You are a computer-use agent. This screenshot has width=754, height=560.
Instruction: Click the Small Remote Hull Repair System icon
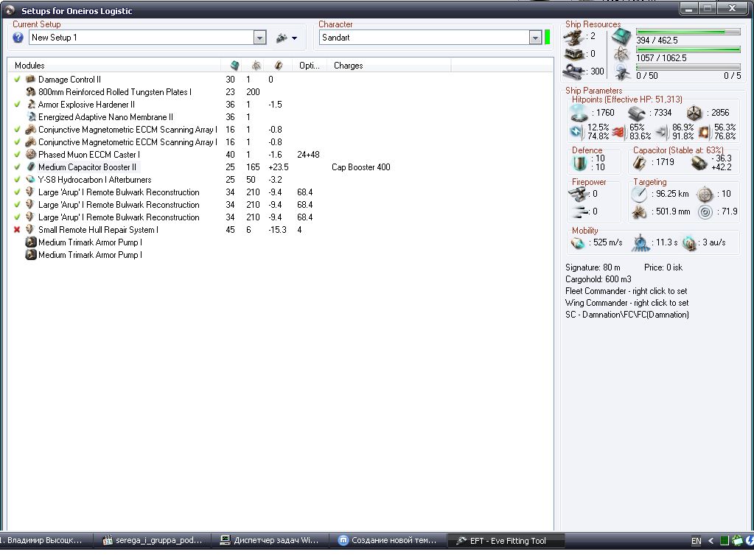tap(31, 229)
